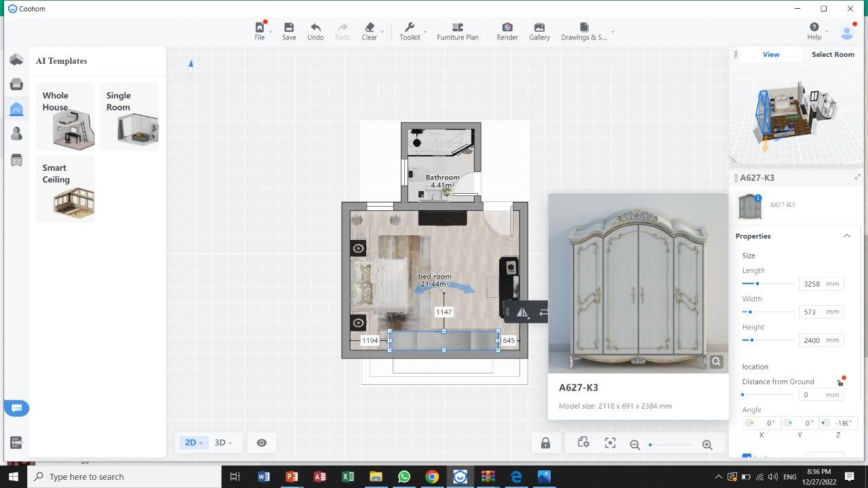Viewport: 868px width, 488px height.
Task: Open the floor plan sidebar icon
Action: click(x=16, y=60)
